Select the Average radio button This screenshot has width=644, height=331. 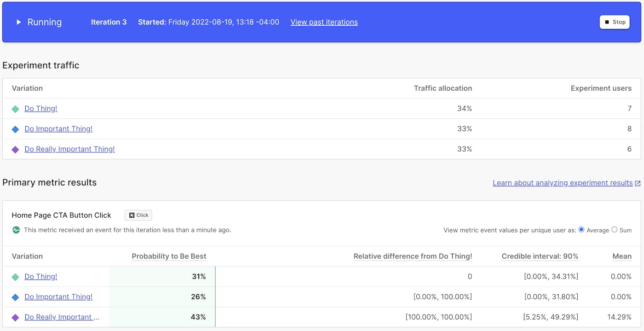(581, 230)
